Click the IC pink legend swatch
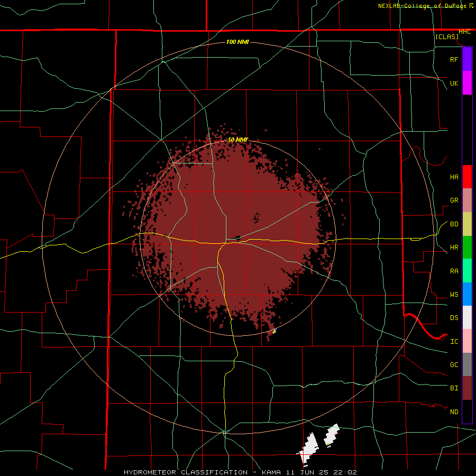Viewport: 476px width, 476px height. click(467, 341)
